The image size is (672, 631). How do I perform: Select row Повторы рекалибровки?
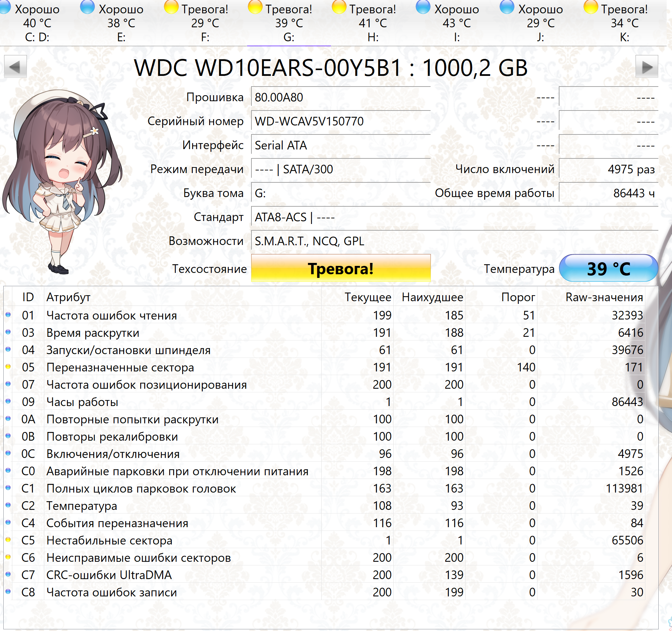pos(324,436)
